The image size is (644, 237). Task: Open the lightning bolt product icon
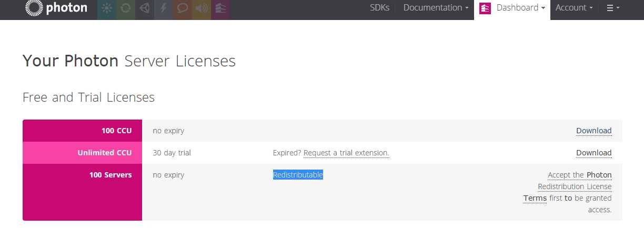164,8
